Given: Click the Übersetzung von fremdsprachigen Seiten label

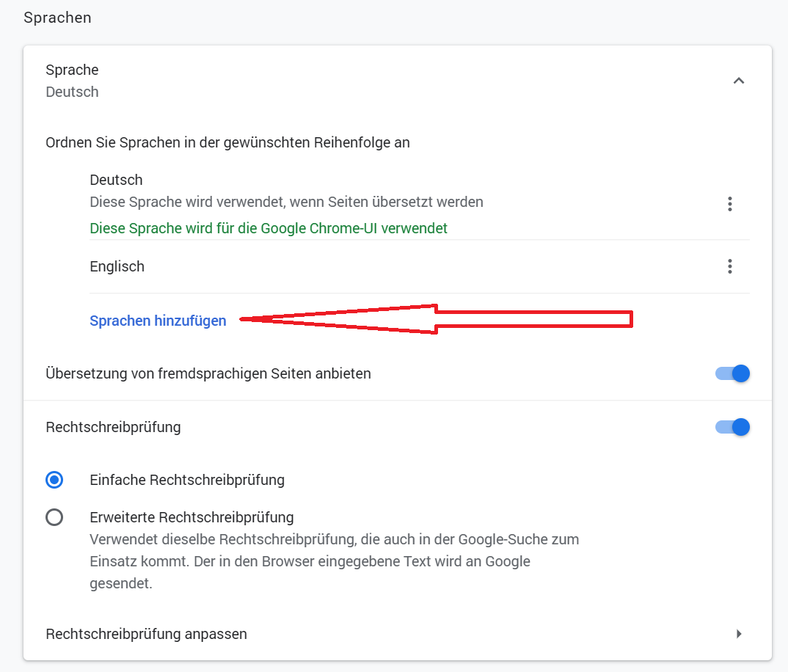Looking at the screenshot, I should coord(208,373).
